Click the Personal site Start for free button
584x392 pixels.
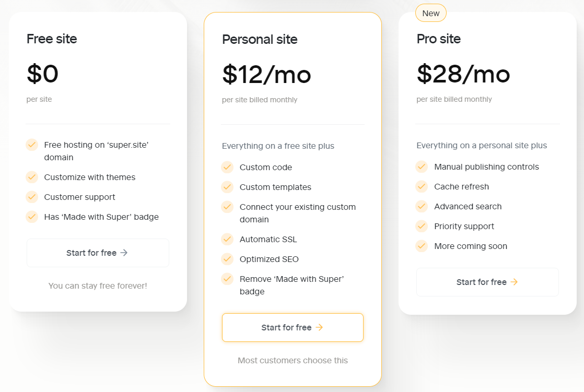coord(293,328)
